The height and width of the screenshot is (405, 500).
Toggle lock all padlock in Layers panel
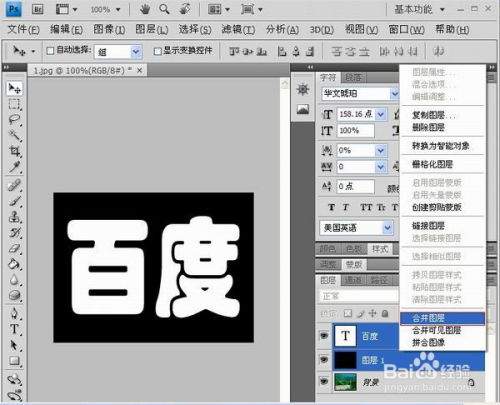[385, 313]
